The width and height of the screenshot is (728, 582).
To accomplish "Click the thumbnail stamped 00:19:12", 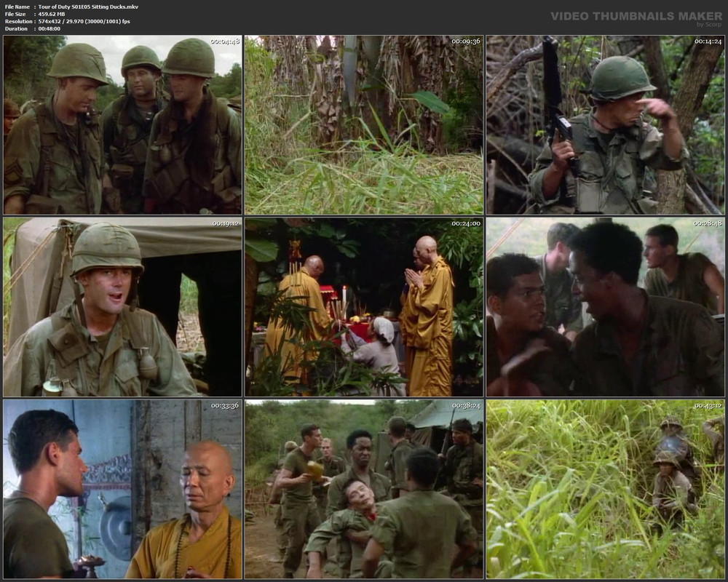I will (122, 307).
